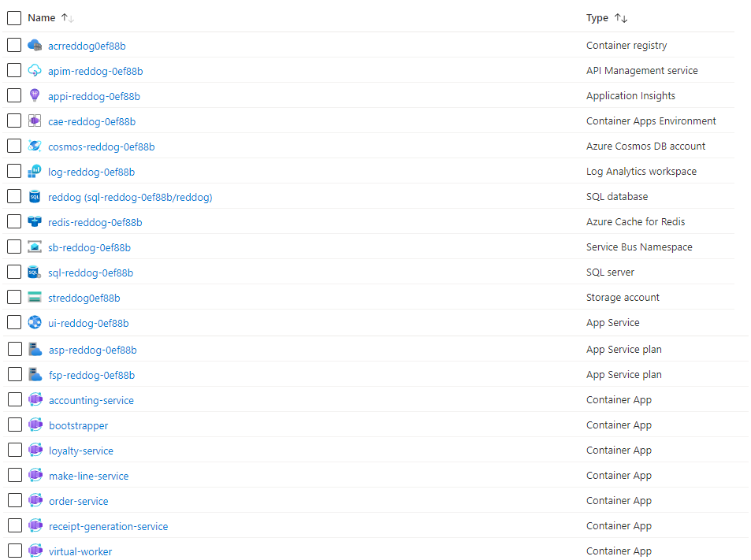
Task: Click the redis-reddog-0ef88b Redis cache icon
Action: (35, 221)
